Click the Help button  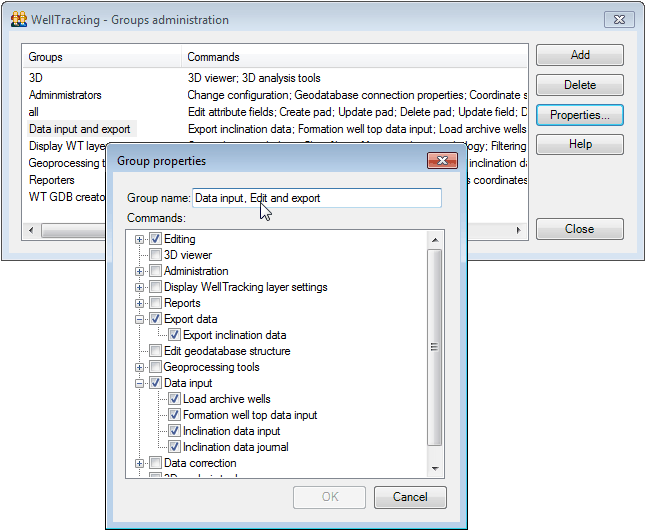tap(580, 144)
